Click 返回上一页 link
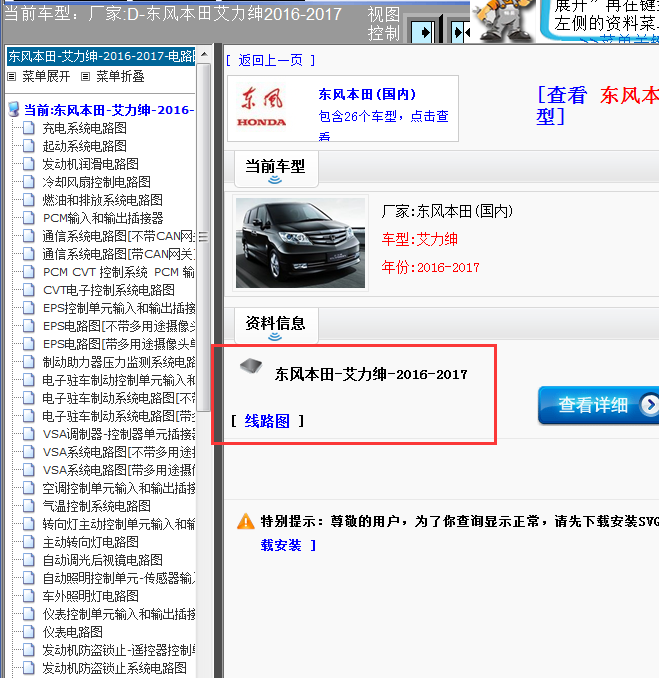This screenshot has width=659, height=678. click(271, 60)
